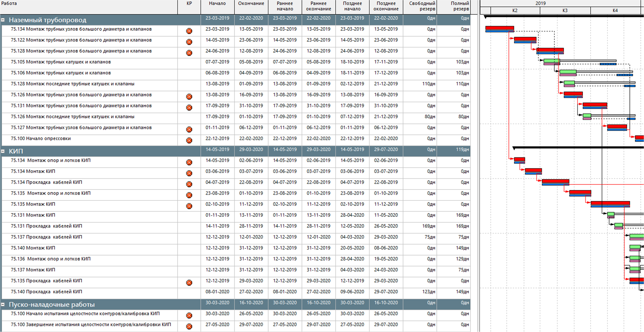
Task: Collapse the Пуско-наладочные работы group
Action: click(x=3, y=304)
